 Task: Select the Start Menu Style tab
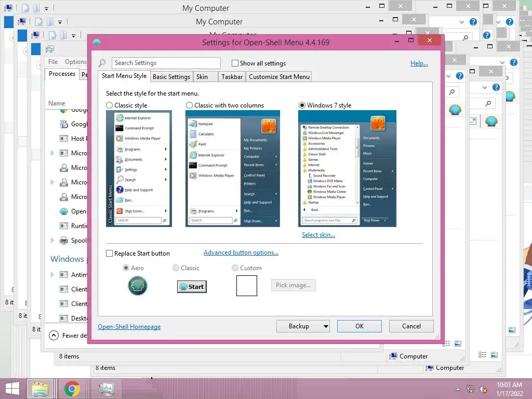(x=124, y=76)
